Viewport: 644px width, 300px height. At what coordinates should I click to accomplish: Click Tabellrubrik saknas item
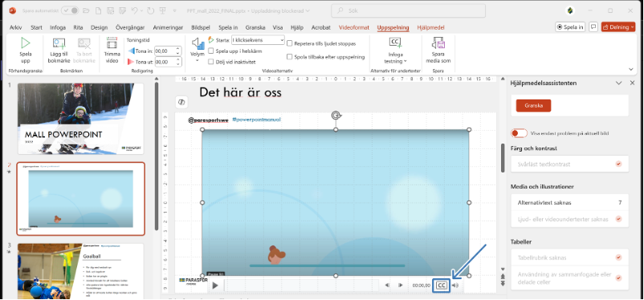[x=570, y=257]
